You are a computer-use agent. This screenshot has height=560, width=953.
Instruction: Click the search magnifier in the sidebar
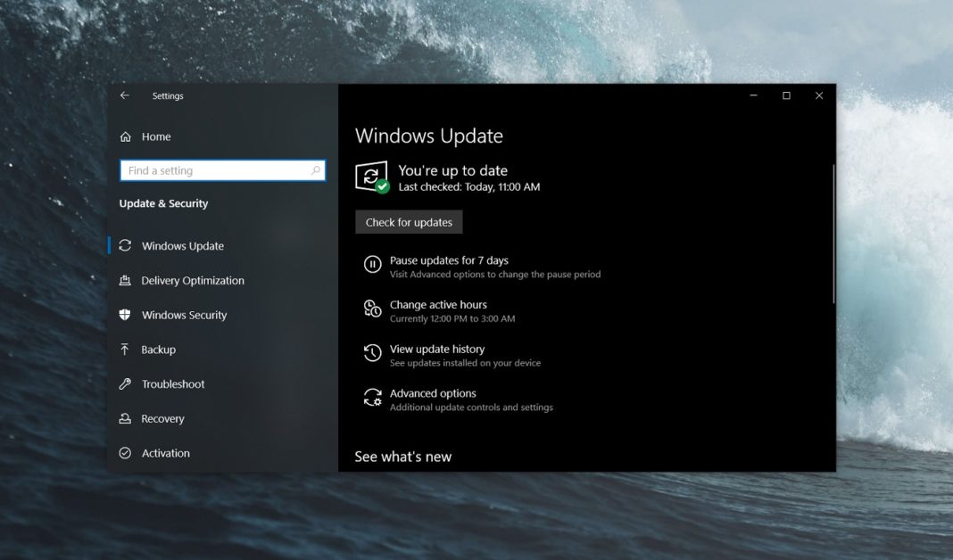[316, 169]
